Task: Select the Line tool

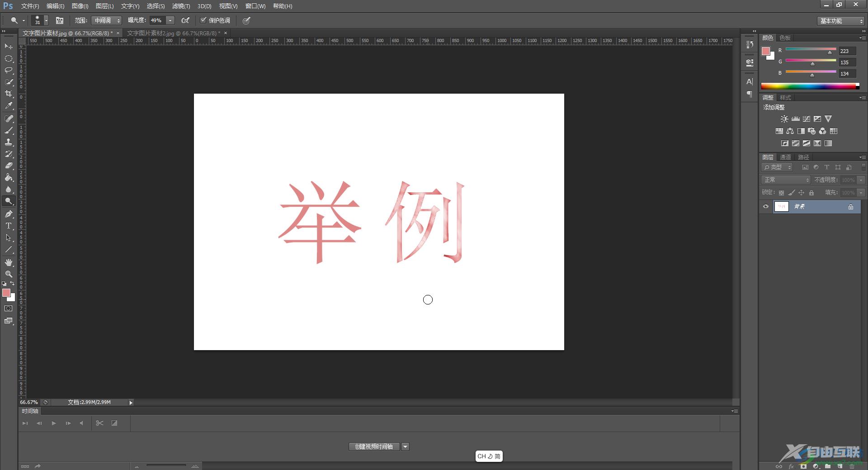Action: [9, 249]
